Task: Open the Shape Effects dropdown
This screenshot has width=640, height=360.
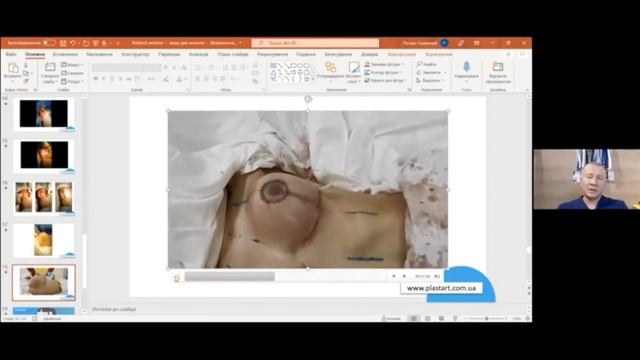Action: click(385, 81)
